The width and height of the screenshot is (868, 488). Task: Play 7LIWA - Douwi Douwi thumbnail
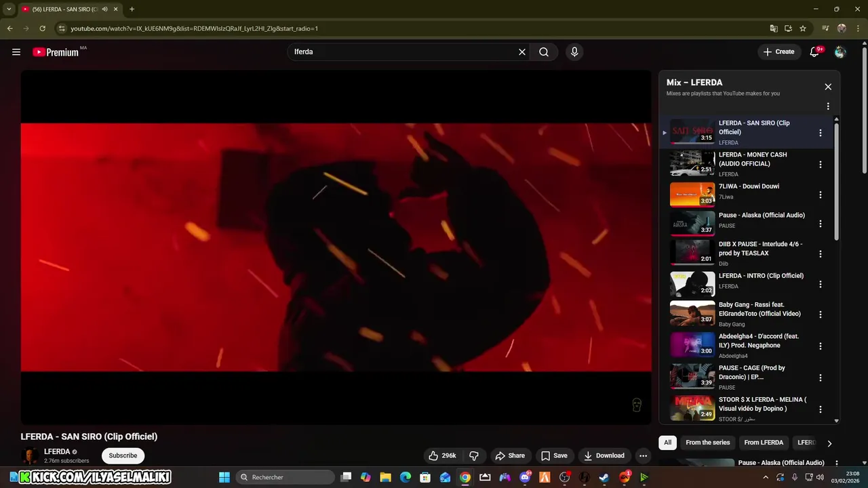tap(692, 194)
